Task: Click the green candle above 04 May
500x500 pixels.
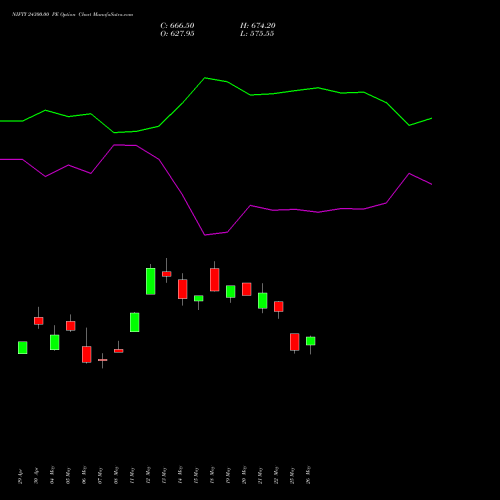Action: (x=55, y=342)
